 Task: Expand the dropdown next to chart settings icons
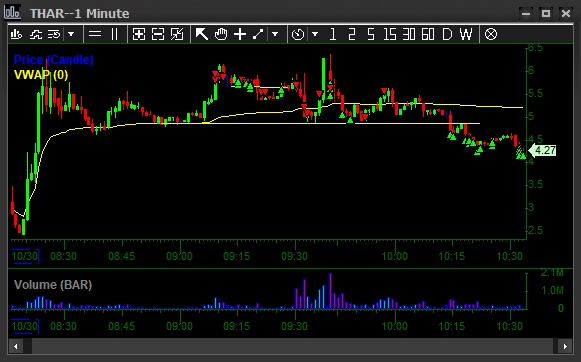[71, 34]
